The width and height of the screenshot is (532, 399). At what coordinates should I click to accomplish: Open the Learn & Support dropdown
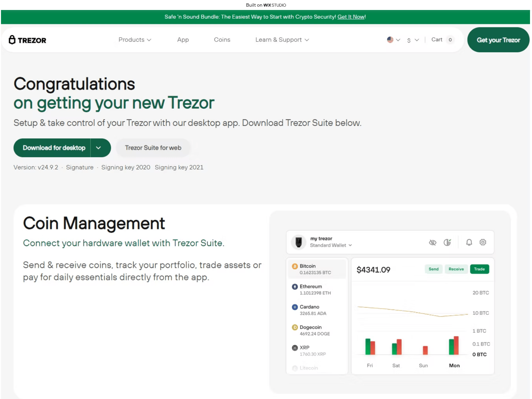282,40
